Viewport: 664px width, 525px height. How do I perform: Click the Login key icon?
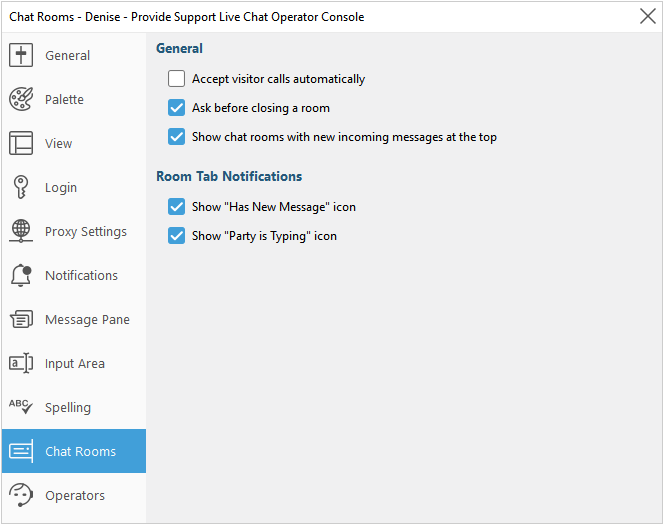coord(21,187)
